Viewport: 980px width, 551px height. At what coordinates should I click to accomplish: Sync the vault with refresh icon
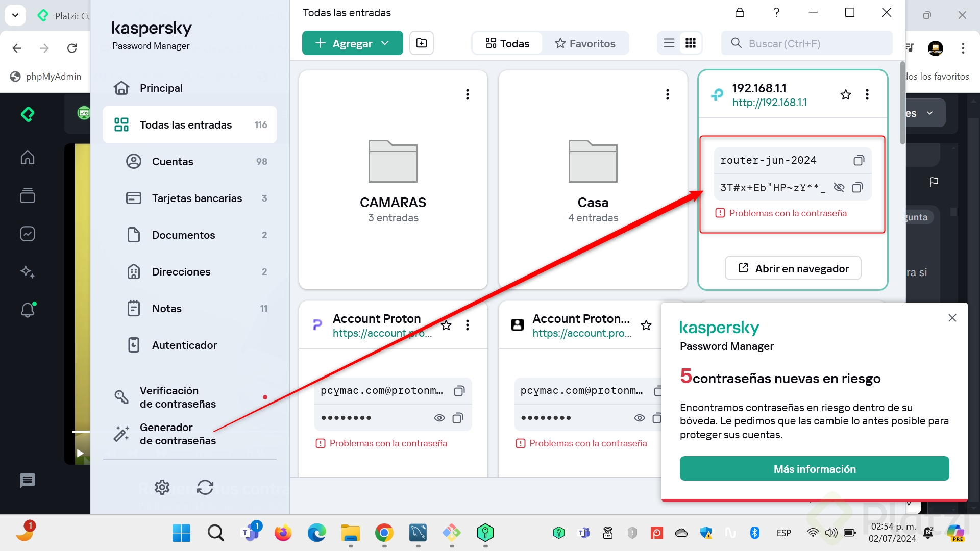[205, 488]
